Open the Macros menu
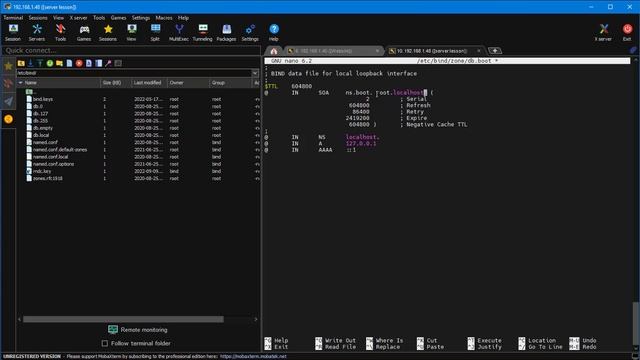This screenshot has height=360, width=640. tap(164, 18)
